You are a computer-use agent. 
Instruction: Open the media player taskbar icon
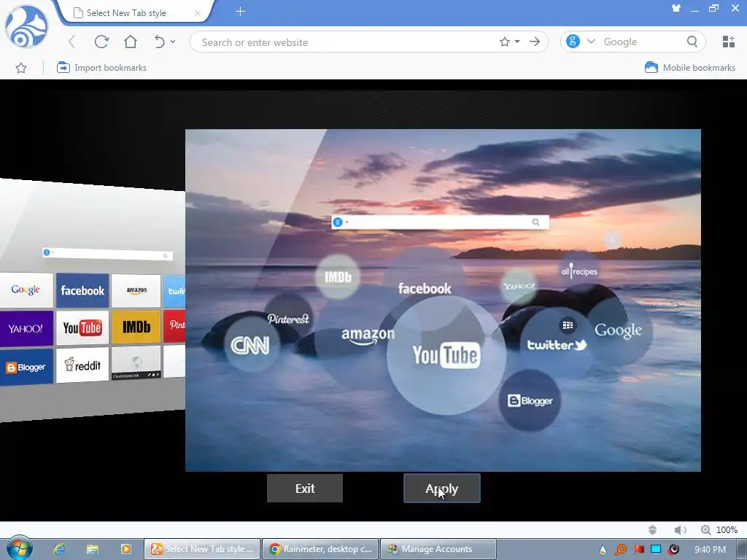pos(126,549)
